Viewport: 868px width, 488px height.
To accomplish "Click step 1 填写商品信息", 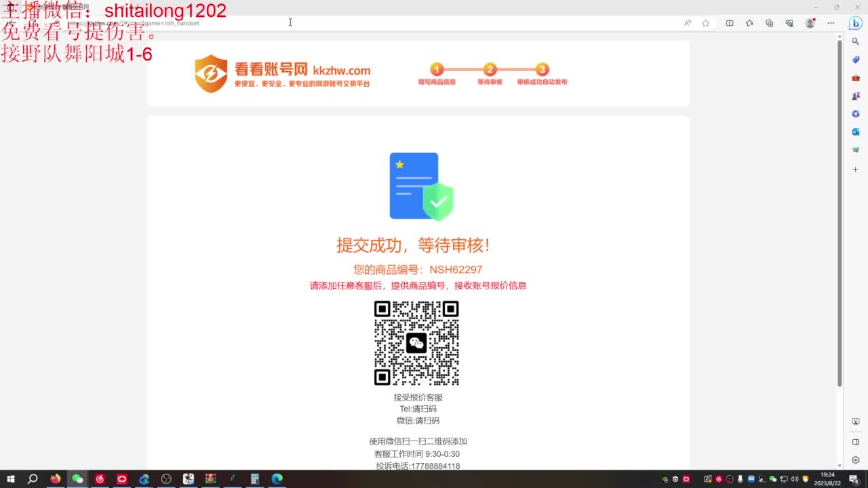I will [437, 75].
